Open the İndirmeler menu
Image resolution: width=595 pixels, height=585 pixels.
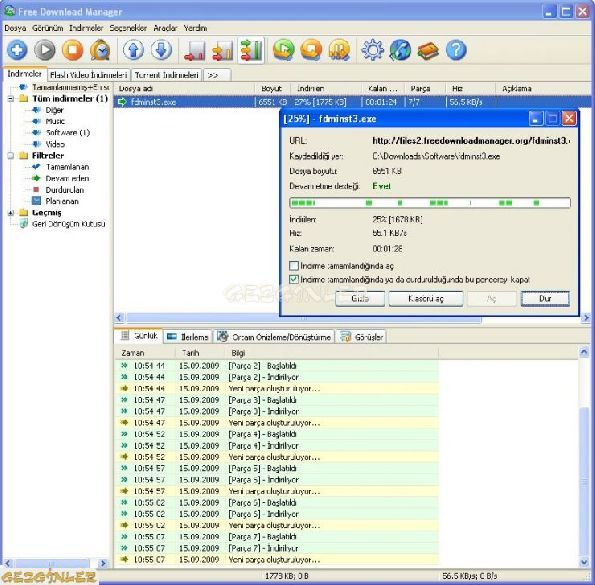click(86, 28)
